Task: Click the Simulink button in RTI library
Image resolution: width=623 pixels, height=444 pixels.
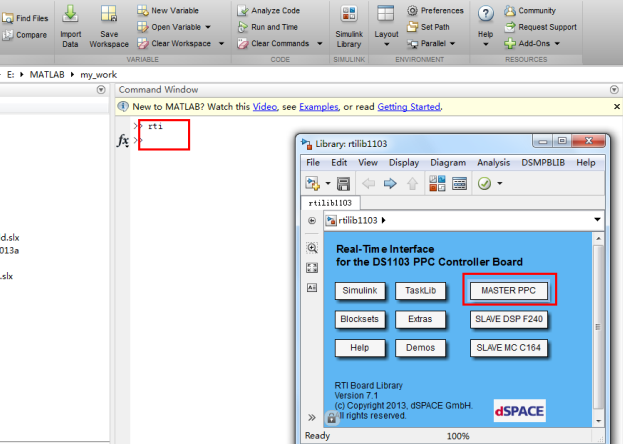Action: (x=360, y=291)
